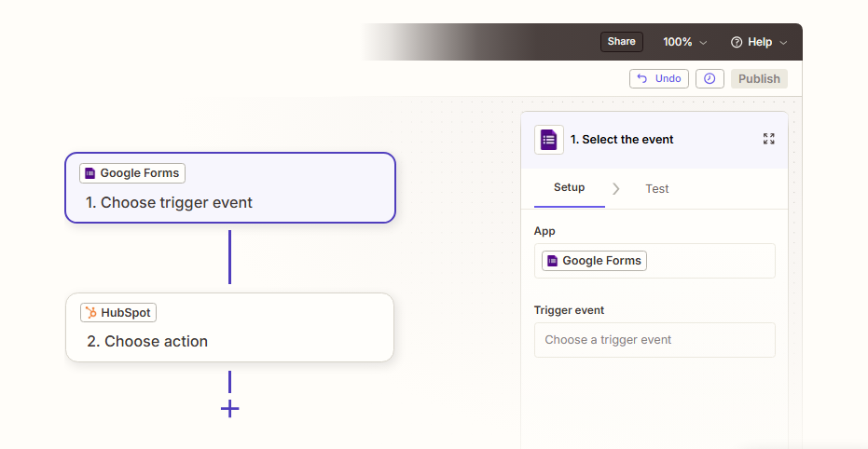The height and width of the screenshot is (449, 868).
Task: Click the Publish button
Action: click(759, 78)
